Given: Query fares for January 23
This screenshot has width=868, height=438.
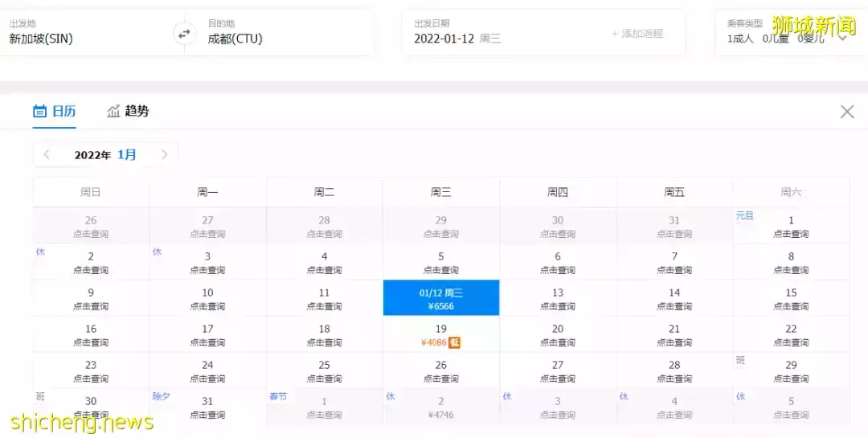Looking at the screenshot, I should (91, 371).
